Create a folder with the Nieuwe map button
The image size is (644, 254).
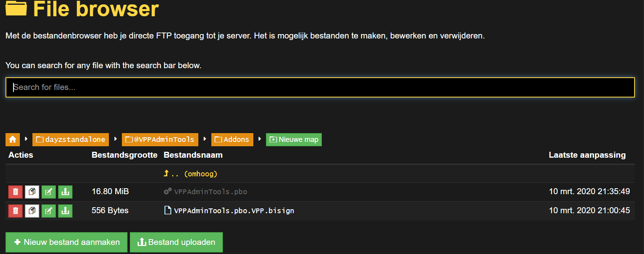(x=293, y=139)
